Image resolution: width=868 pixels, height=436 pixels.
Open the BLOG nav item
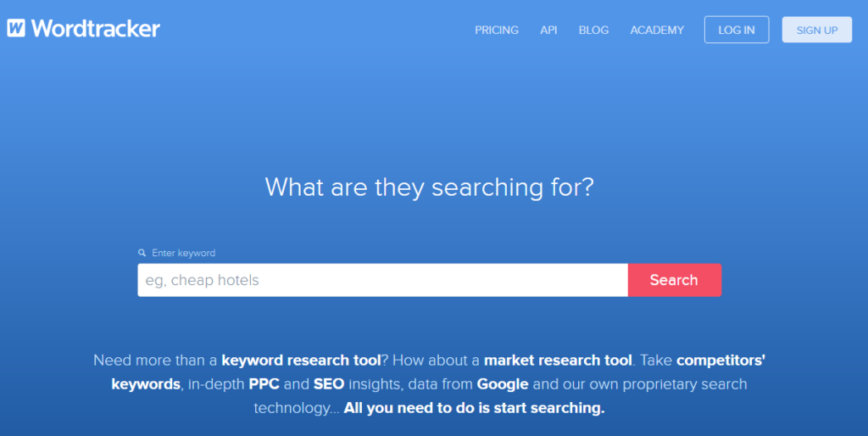click(x=593, y=30)
